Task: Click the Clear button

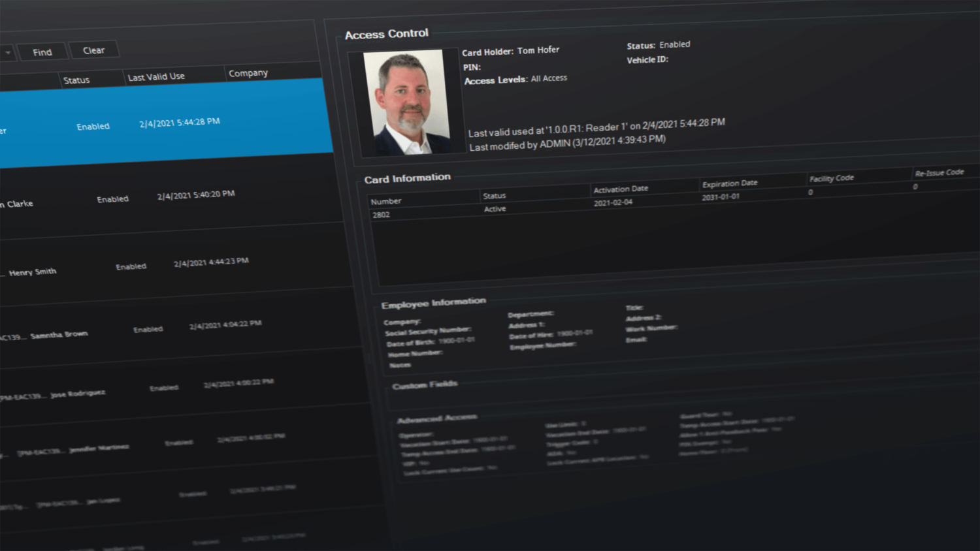Action: tap(94, 50)
